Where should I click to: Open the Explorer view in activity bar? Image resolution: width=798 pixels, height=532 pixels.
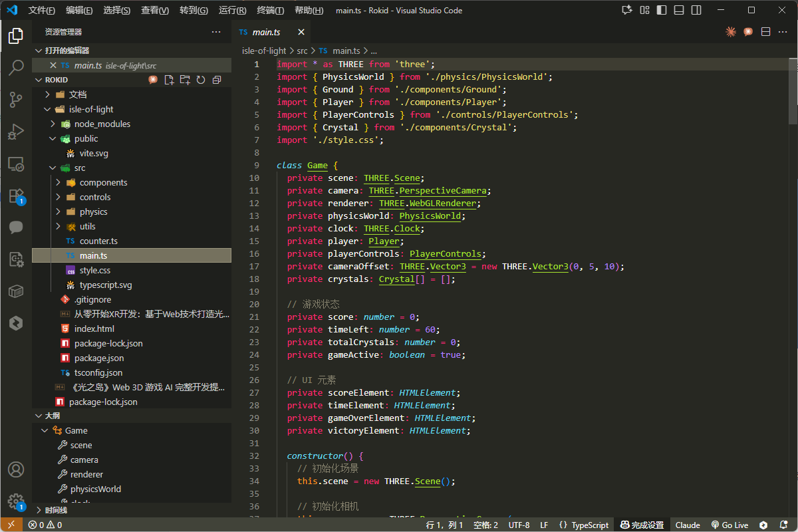16,36
